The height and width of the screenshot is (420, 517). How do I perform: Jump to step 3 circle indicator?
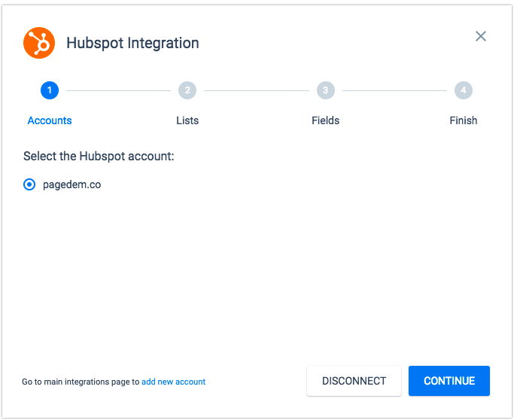click(325, 90)
